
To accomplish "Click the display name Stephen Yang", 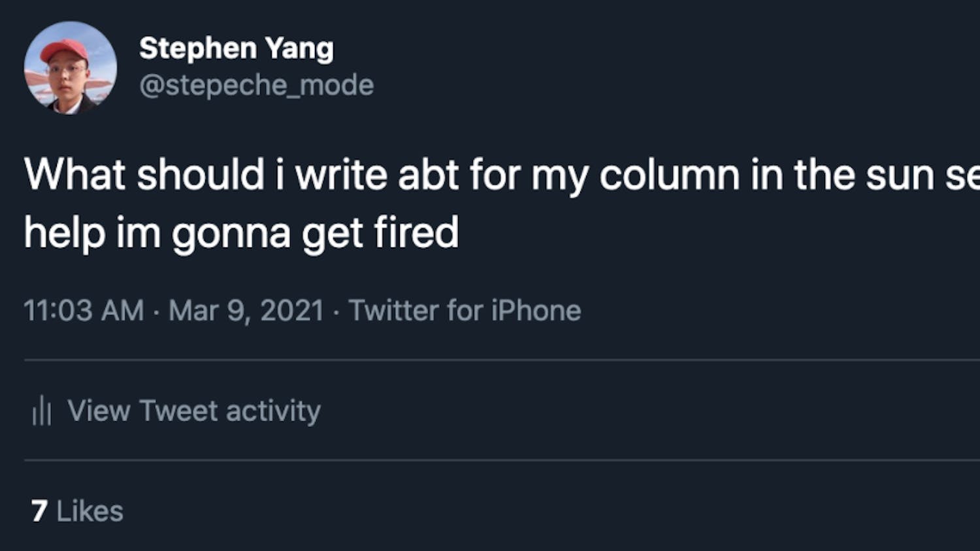I will [236, 48].
